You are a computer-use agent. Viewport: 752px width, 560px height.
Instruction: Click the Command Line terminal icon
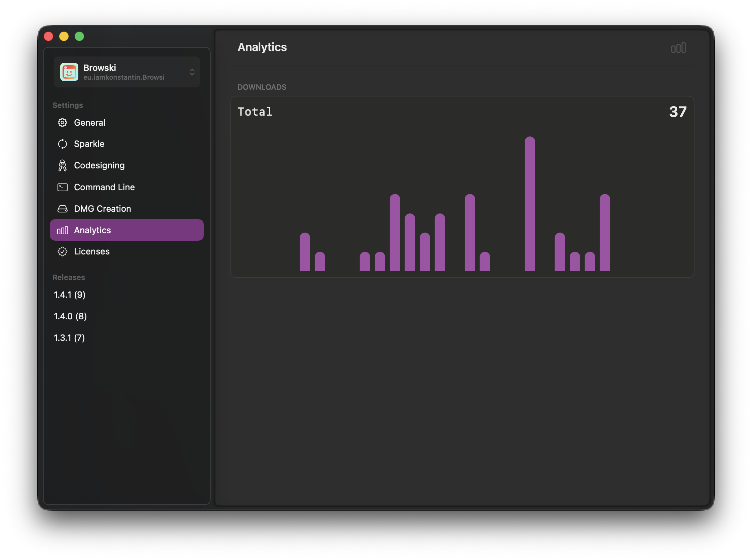point(63,187)
